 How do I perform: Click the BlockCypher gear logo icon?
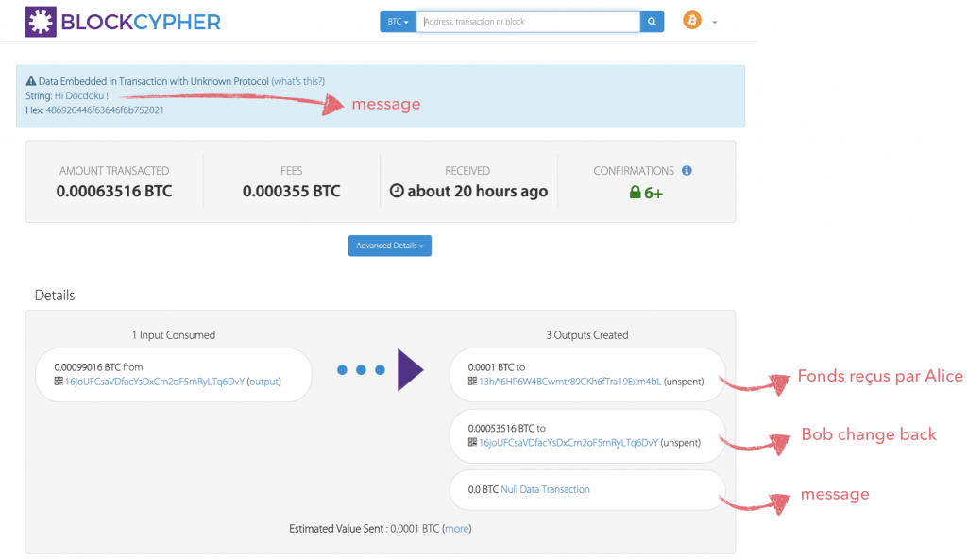coord(41,21)
